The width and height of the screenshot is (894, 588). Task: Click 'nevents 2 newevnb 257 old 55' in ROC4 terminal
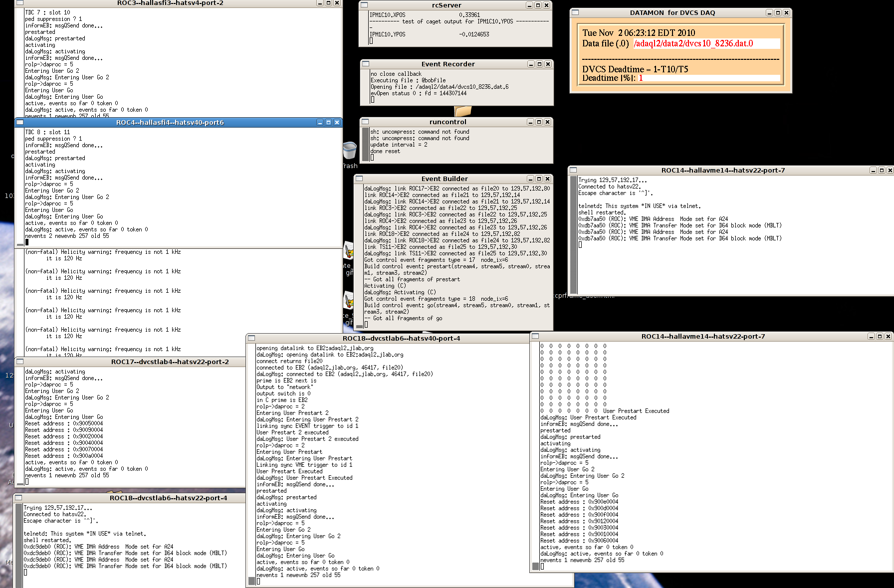pos(67,236)
